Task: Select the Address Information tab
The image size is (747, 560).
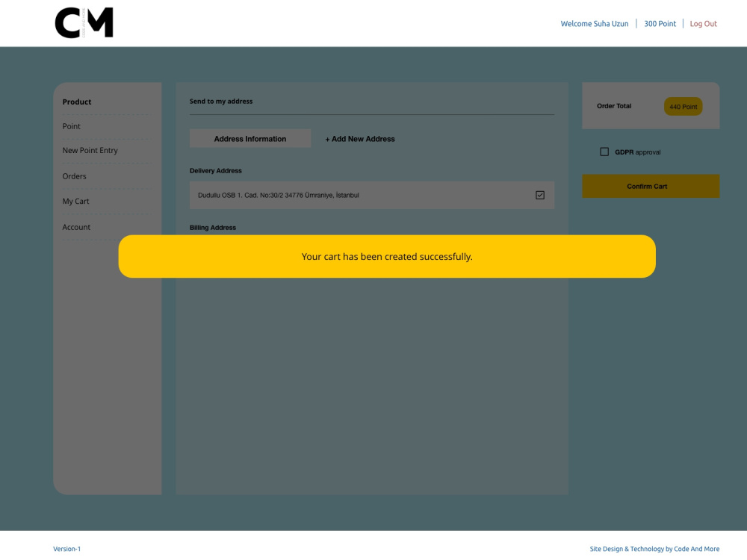Action: pyautogui.click(x=250, y=139)
